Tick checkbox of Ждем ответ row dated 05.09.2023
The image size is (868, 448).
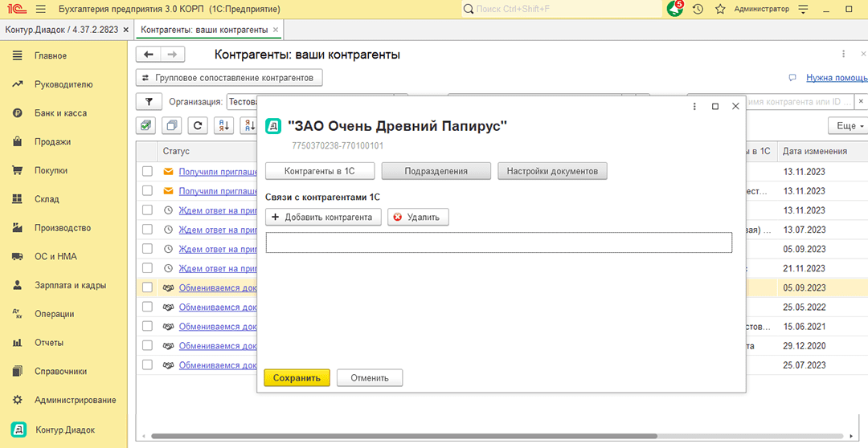pos(147,249)
